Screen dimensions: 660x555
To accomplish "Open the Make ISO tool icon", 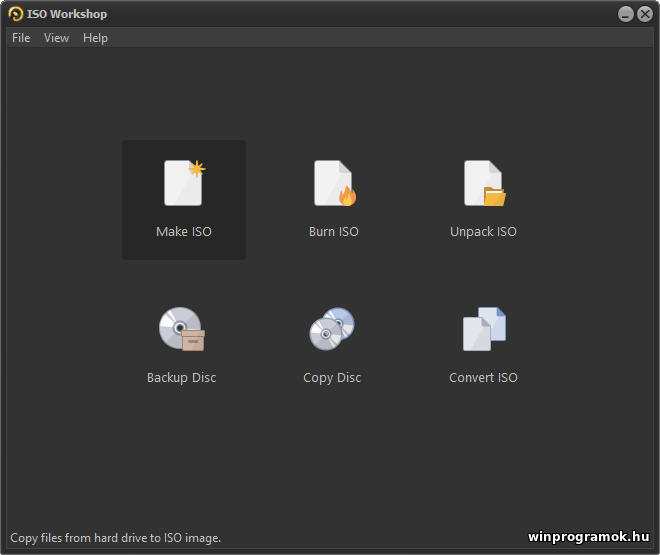I will pyautogui.click(x=185, y=183).
